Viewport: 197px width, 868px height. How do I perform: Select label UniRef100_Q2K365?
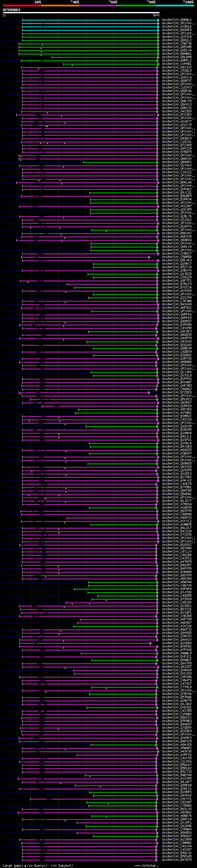[x=177, y=210]
